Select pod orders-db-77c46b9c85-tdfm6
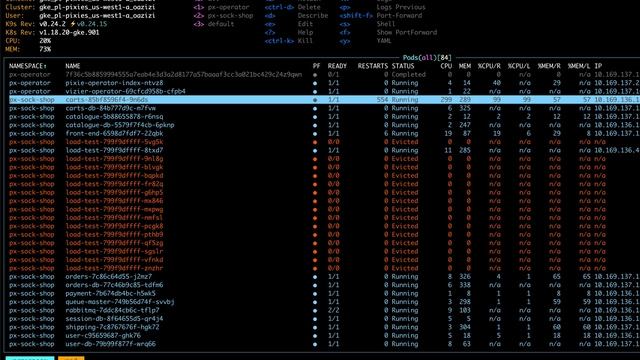 [x=324, y=285]
